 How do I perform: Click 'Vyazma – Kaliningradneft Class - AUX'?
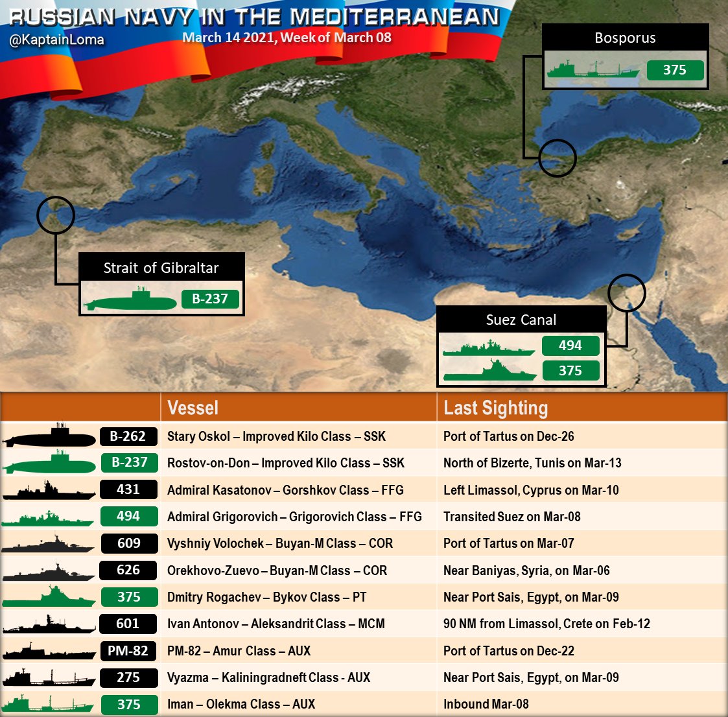pyautogui.click(x=269, y=677)
